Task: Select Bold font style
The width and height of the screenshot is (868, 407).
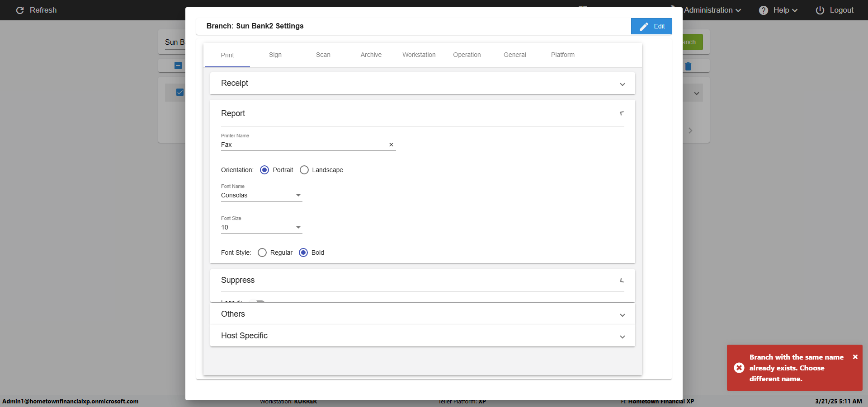Action: tap(303, 253)
